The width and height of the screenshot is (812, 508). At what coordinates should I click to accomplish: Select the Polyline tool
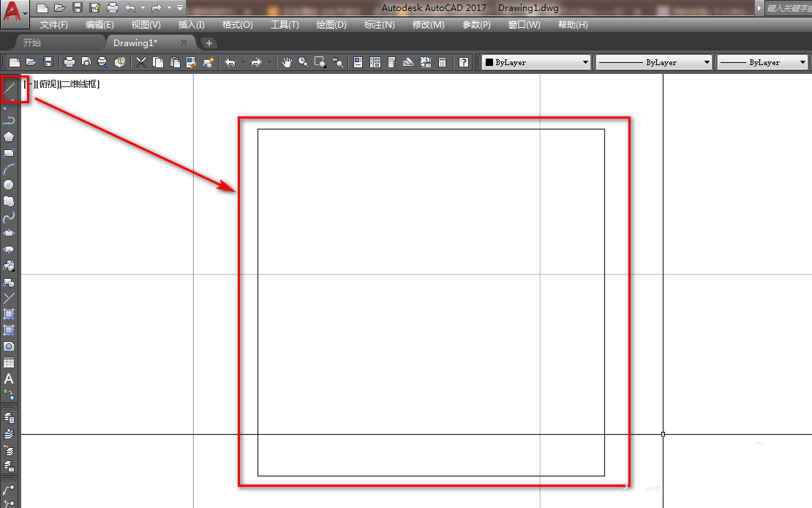pos(9,120)
